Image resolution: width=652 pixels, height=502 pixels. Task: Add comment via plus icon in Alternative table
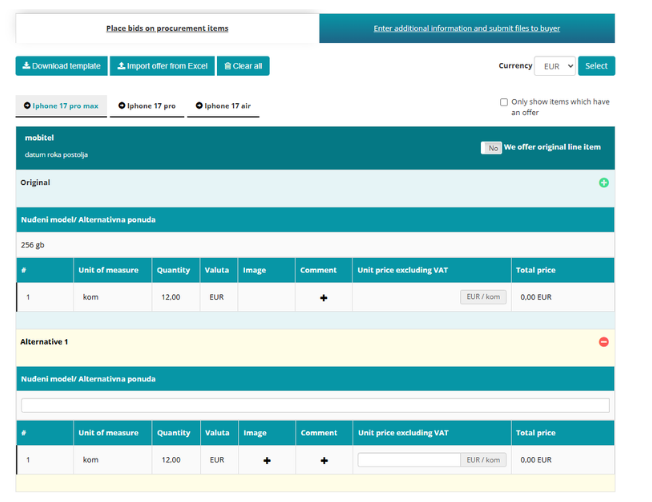tap(323, 460)
